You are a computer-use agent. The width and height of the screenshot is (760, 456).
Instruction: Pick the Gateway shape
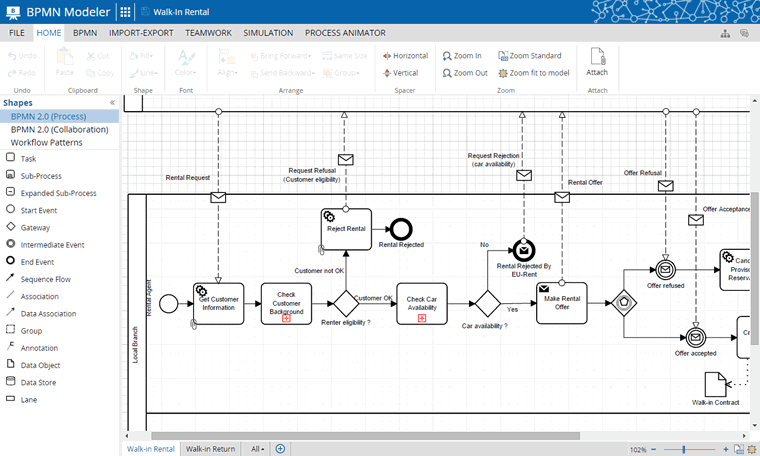(x=28, y=227)
